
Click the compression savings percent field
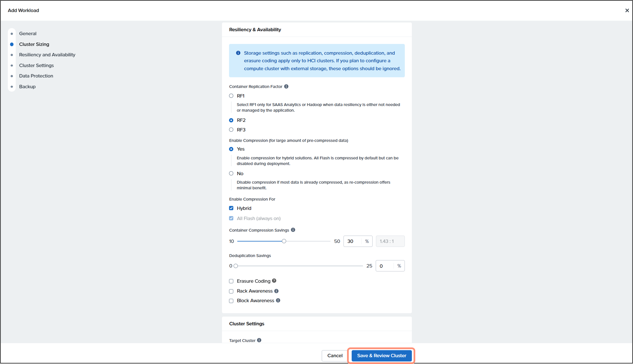coord(358,241)
